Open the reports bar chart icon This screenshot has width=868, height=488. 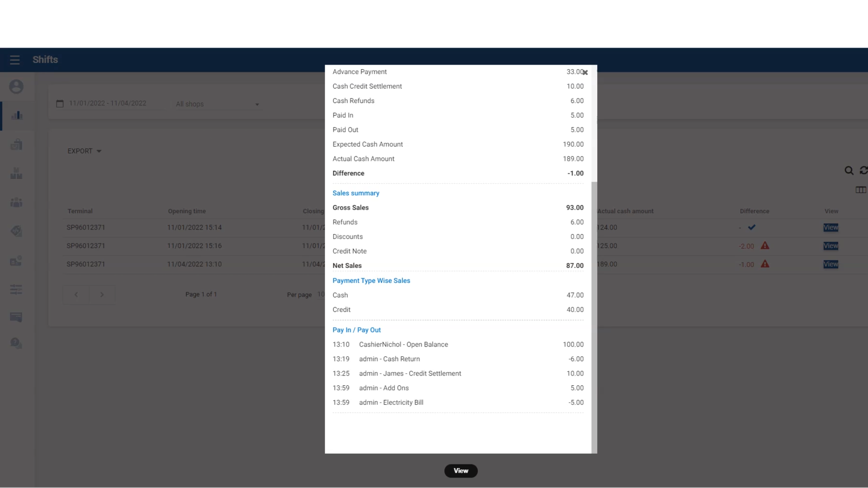[x=17, y=116]
